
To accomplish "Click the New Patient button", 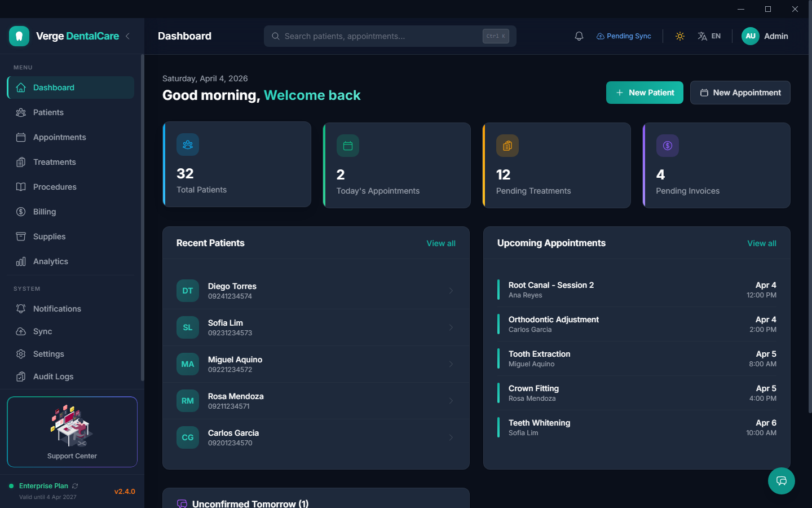I will click(x=645, y=93).
